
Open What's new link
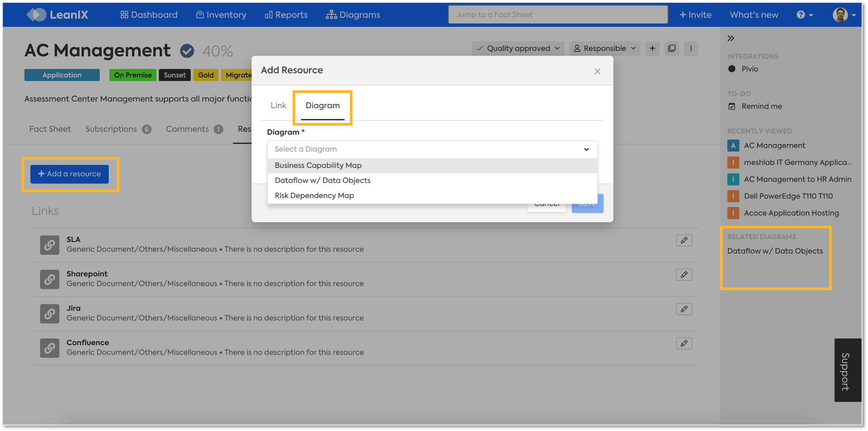[754, 15]
